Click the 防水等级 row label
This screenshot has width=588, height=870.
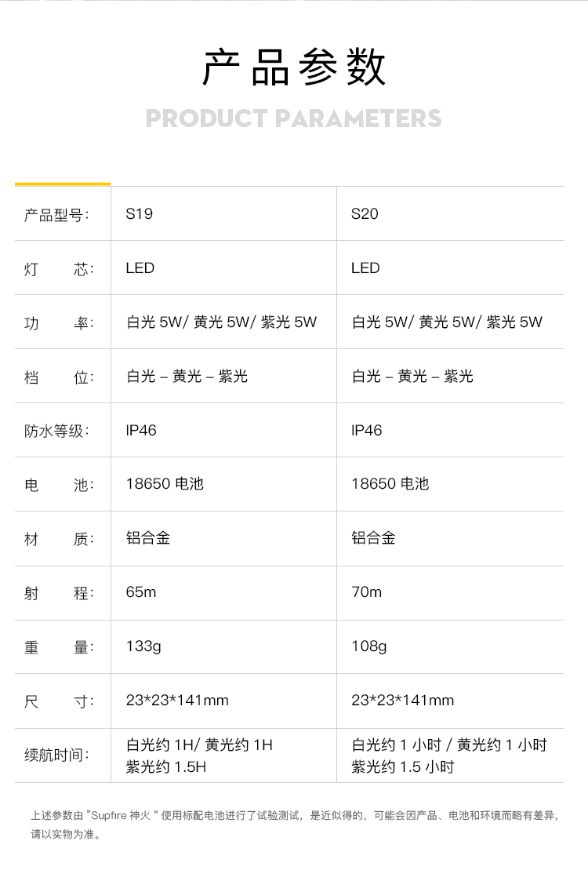point(56,431)
